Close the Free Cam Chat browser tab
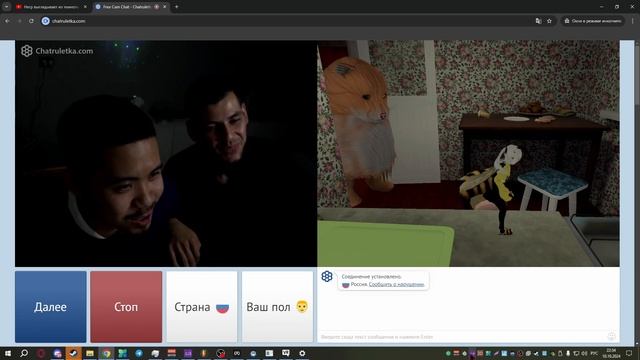 pos(164,7)
